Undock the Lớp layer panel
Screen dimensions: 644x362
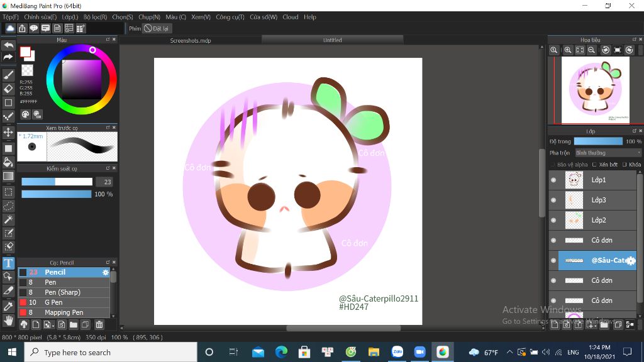click(634, 131)
